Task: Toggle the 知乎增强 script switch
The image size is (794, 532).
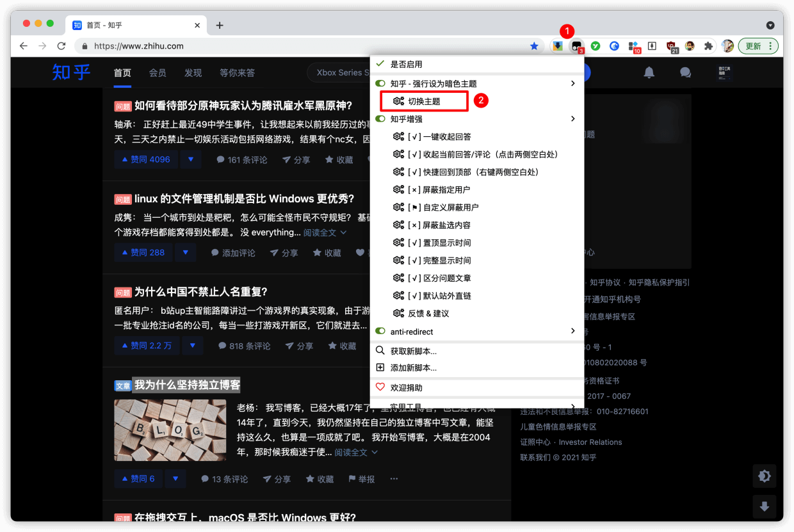Action: tap(380, 118)
